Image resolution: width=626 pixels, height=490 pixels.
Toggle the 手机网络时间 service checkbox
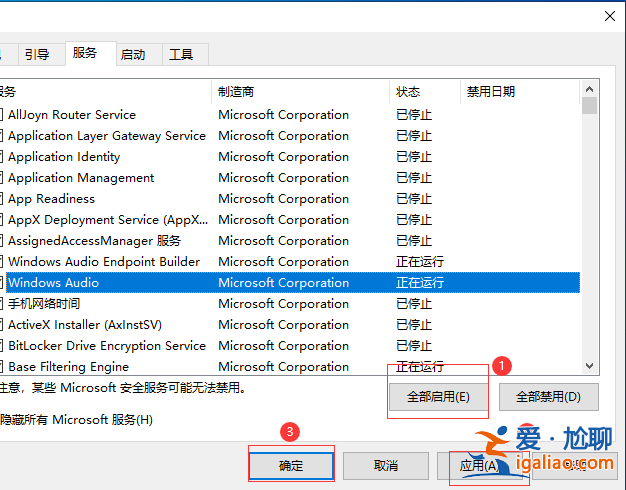click(x=1, y=304)
